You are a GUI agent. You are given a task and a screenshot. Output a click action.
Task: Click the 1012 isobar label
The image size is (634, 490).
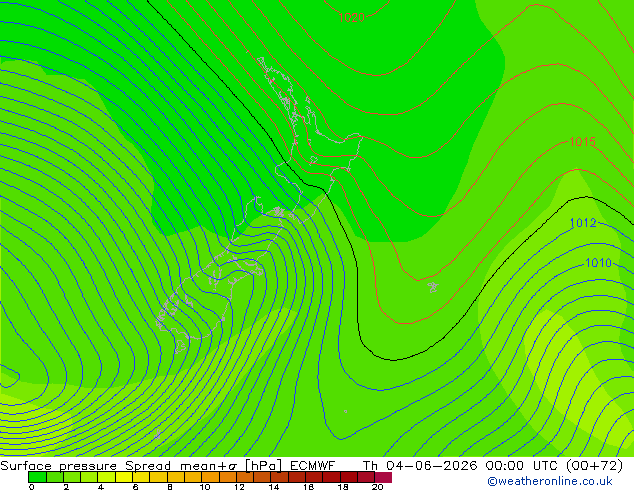coord(583,223)
